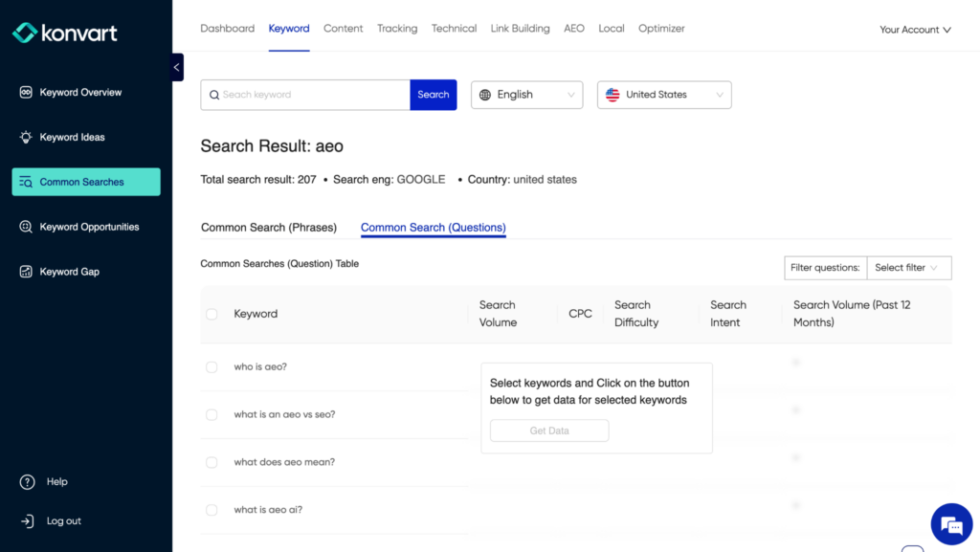
Task: Click the Search Volume column header
Action: [498, 314]
